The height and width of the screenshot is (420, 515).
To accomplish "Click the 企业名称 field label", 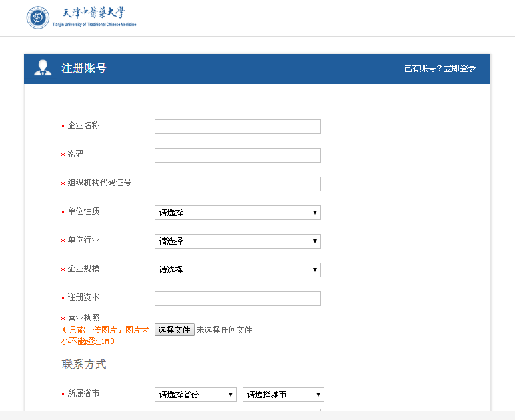I will pyautogui.click(x=84, y=125).
